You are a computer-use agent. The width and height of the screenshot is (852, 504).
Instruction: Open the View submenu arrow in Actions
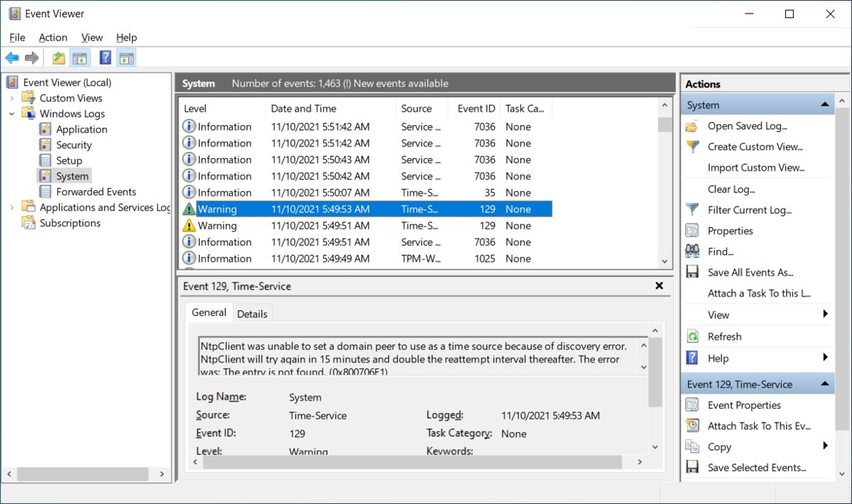point(825,314)
